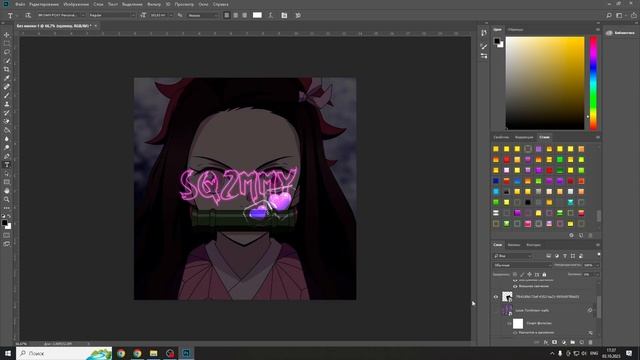Select the Zoom tool
Screen dimensions: 640x360
[7, 199]
